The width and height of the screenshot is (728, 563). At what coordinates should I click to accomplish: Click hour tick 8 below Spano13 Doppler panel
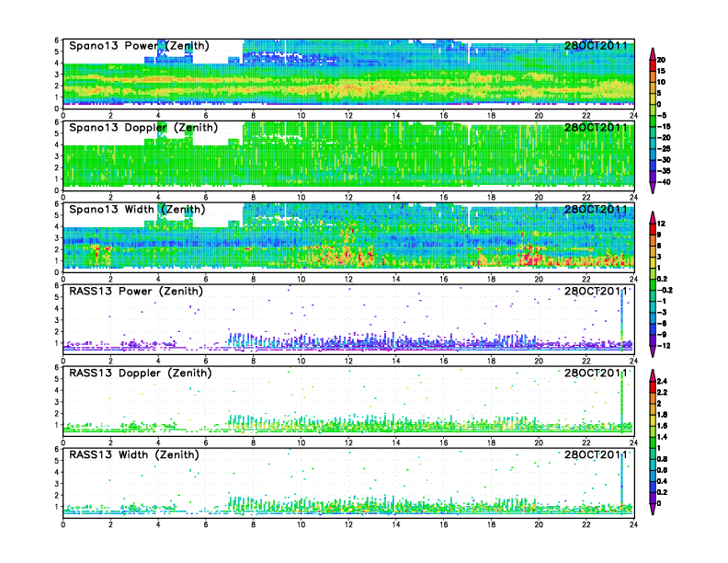(254, 197)
